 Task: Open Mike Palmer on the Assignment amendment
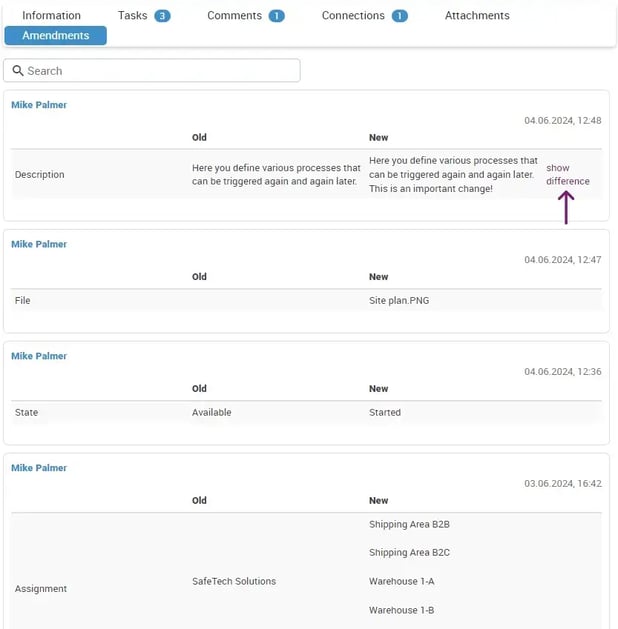tap(39, 468)
